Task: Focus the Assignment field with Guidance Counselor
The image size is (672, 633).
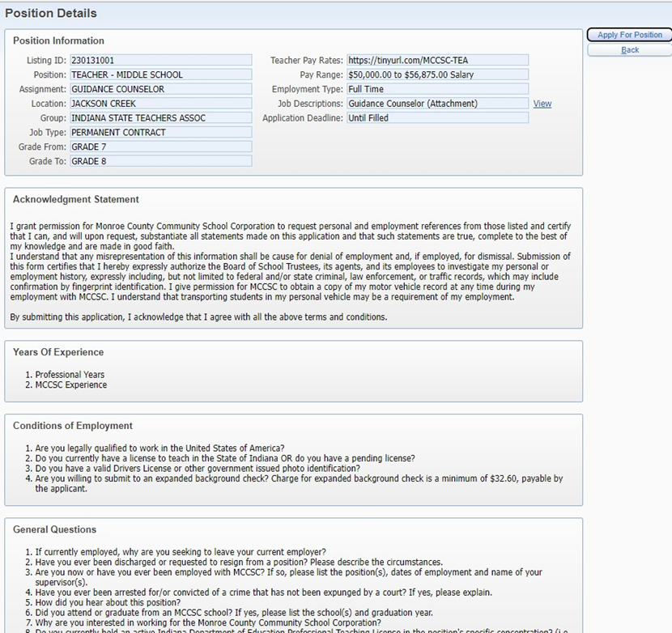Action: (x=160, y=90)
